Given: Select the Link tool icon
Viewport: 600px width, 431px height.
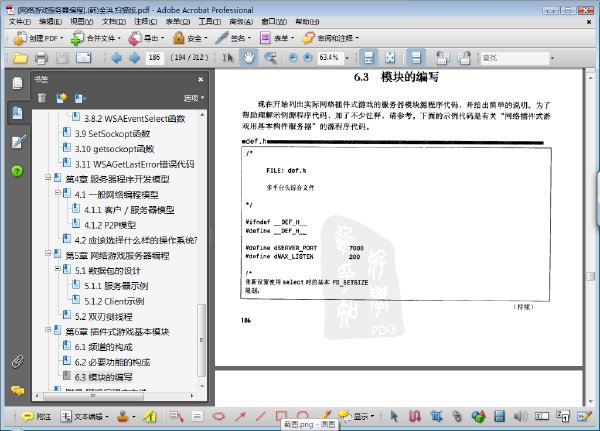Looking at the screenshot, I should pyautogui.click(x=457, y=416).
